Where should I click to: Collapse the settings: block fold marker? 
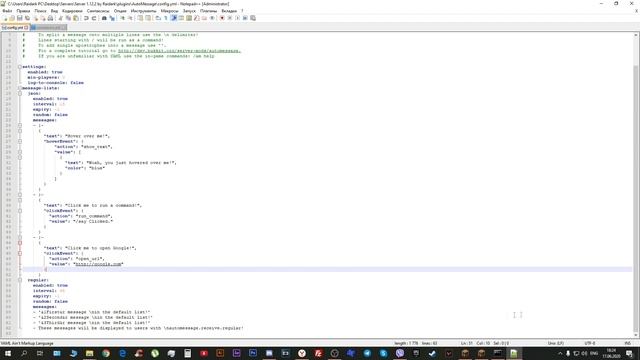point(20,67)
